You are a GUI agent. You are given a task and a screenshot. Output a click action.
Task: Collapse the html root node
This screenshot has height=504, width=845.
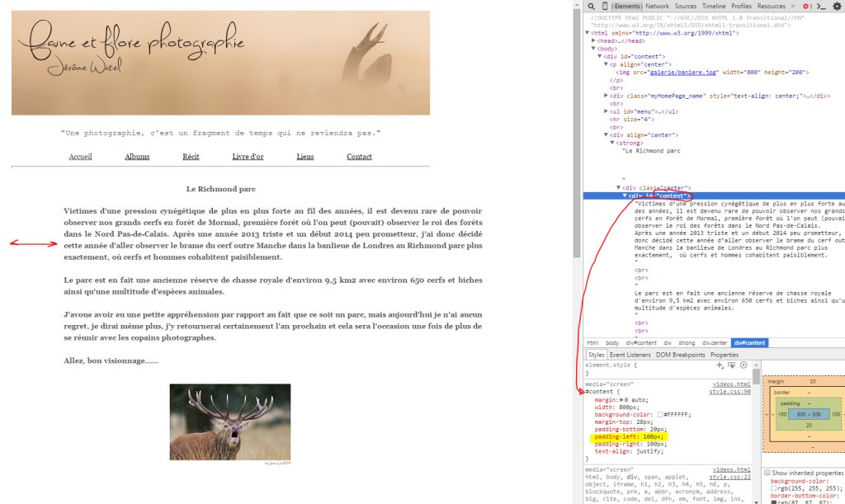588,33
